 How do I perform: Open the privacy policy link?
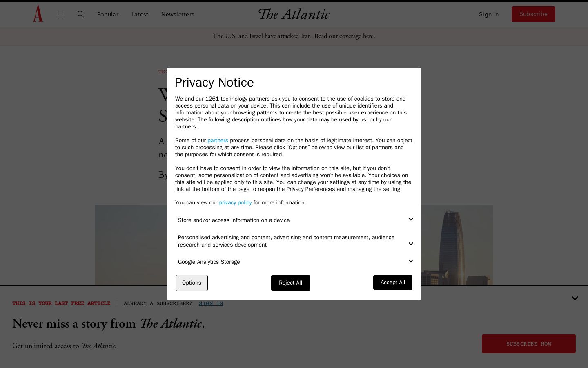[235, 202]
